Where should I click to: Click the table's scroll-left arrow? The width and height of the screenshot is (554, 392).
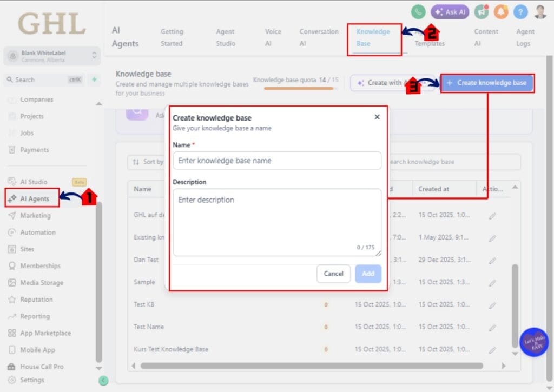tap(134, 366)
